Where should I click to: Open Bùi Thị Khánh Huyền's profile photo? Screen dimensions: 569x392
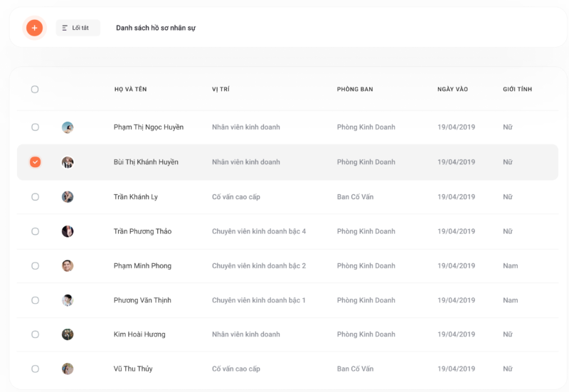click(68, 162)
